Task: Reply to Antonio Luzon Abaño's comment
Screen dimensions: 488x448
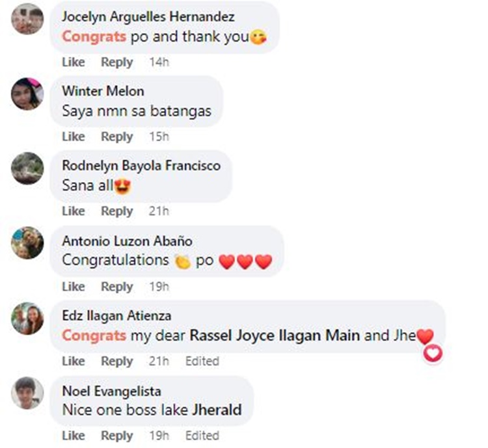Action: click(117, 287)
